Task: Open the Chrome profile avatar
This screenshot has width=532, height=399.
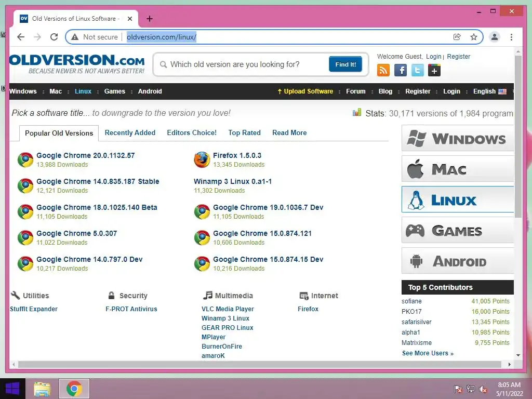Action: click(x=495, y=37)
